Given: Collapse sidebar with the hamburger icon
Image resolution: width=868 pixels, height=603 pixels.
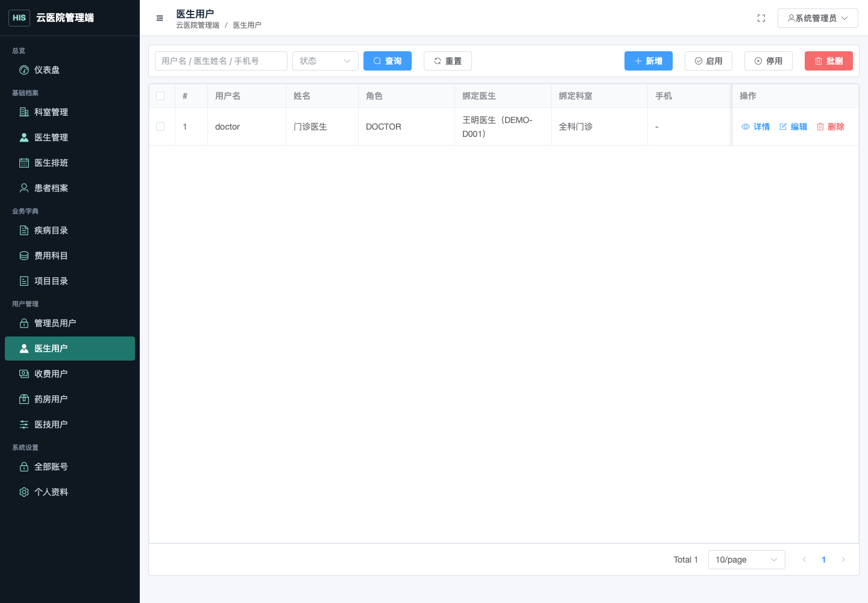Looking at the screenshot, I should (160, 18).
